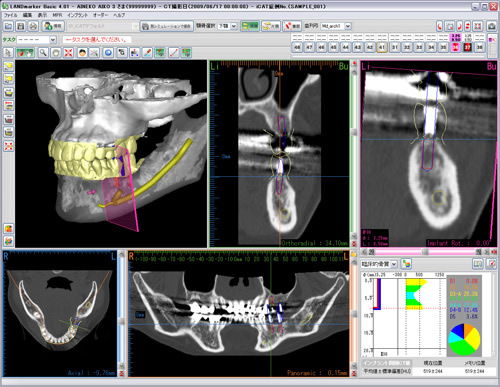Click the floppy disk save icon
The height and width of the screenshot is (387, 500).
coord(21,26)
